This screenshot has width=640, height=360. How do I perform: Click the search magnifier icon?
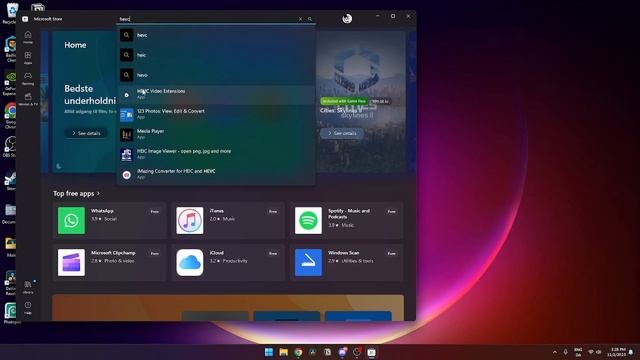tap(310, 19)
